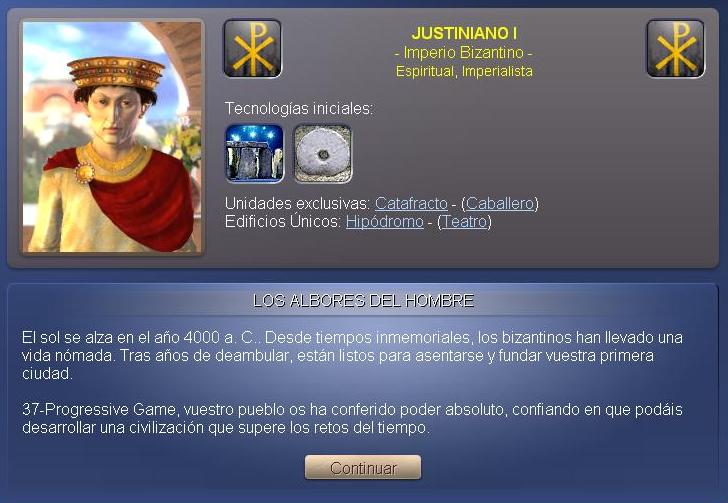
Task: Click the golden crown in the portrait
Action: coord(116,72)
